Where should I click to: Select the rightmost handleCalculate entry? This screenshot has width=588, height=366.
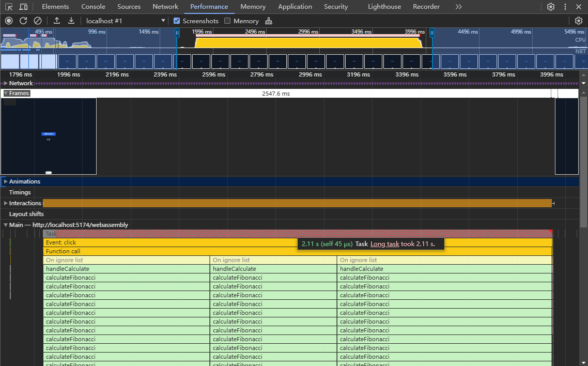point(445,269)
